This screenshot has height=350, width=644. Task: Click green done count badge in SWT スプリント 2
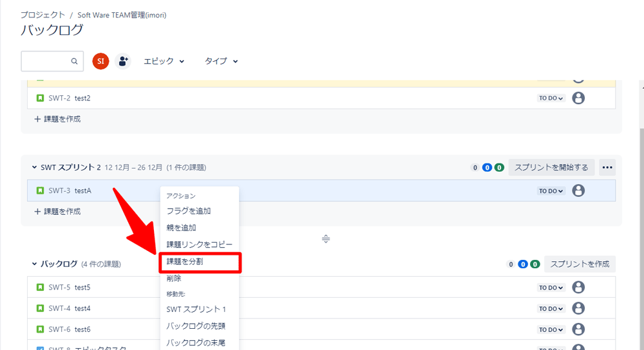pyautogui.click(x=499, y=167)
